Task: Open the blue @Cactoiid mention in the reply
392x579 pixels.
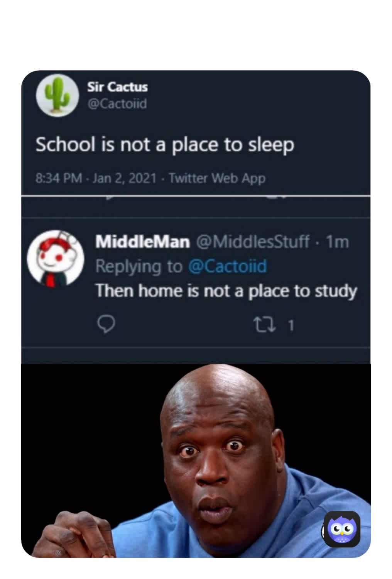Action: (228, 266)
